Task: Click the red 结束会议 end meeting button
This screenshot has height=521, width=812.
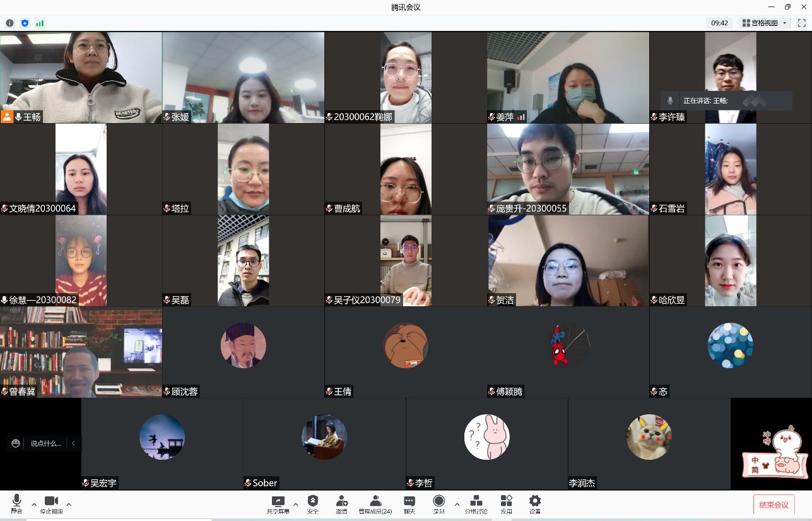Action: tap(774, 505)
